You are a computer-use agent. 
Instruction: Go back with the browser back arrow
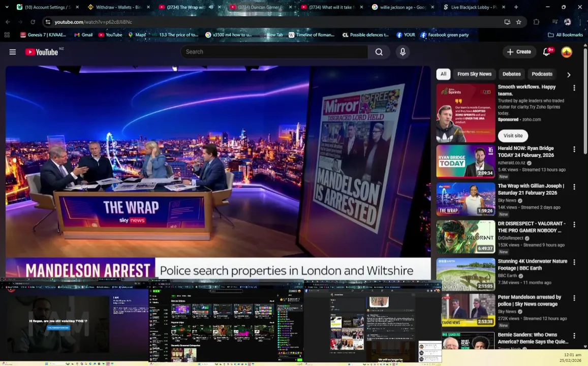(x=8, y=22)
